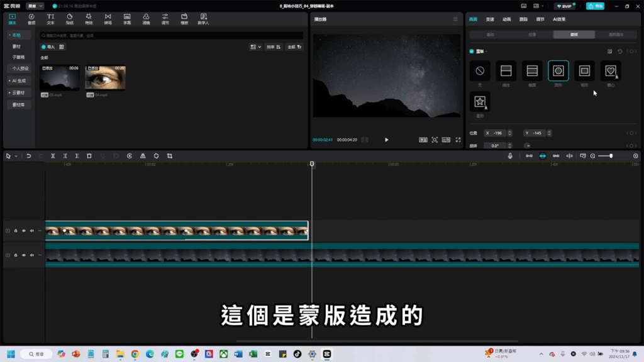Screen dimensions: 644x362
Task: Open the Transitions (转场) panel icon
Action: (x=108, y=19)
